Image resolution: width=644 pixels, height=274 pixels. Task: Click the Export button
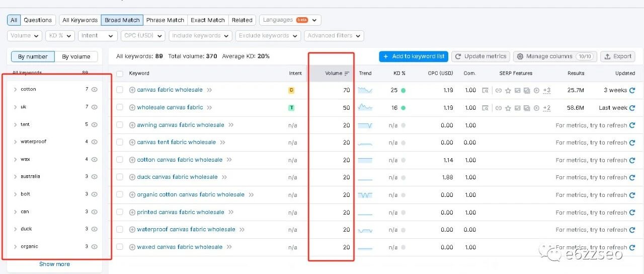pos(618,56)
